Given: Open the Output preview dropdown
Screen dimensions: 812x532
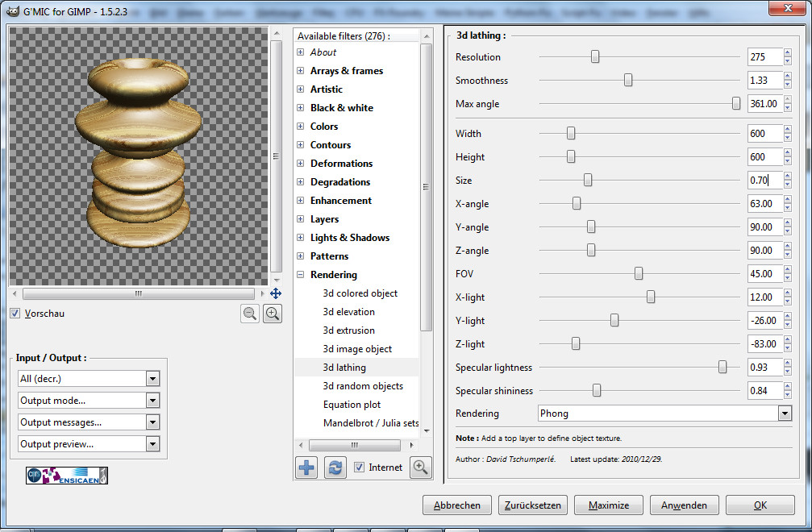Looking at the screenshot, I should (x=89, y=443).
